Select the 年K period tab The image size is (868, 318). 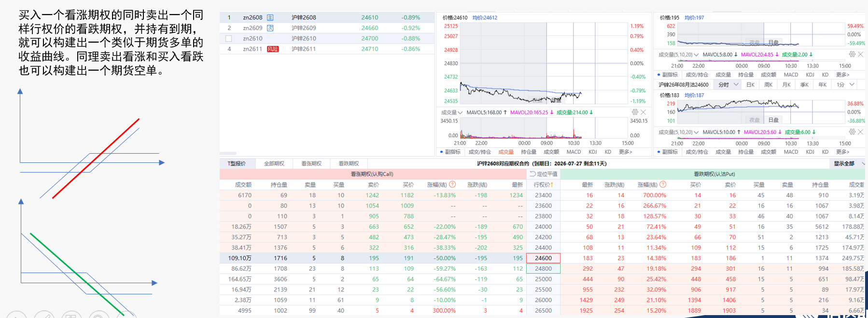(x=823, y=85)
